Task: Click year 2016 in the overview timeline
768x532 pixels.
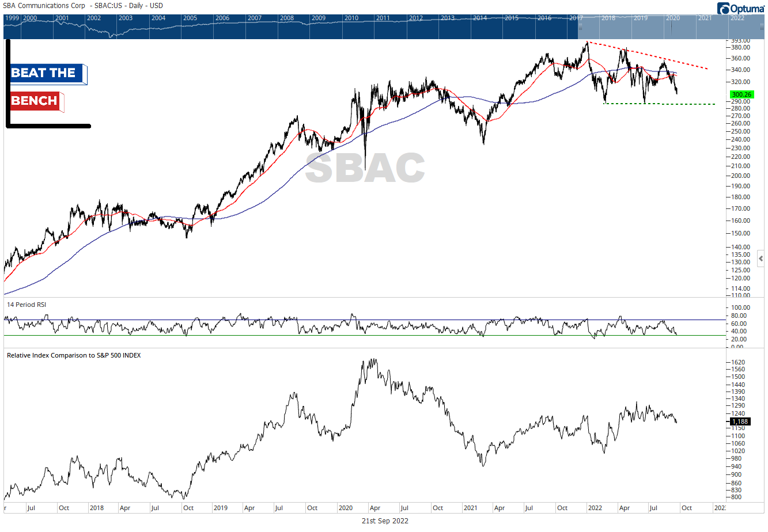Action: [544, 18]
